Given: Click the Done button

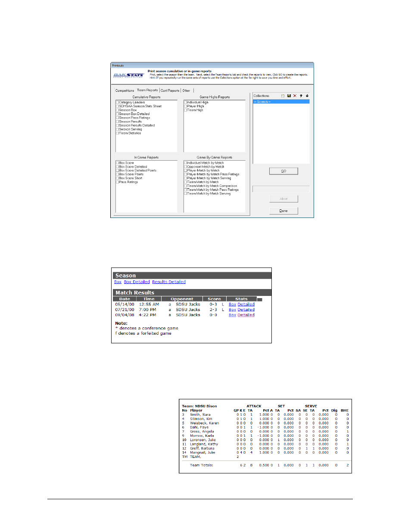Looking at the screenshot, I should click(283, 211).
